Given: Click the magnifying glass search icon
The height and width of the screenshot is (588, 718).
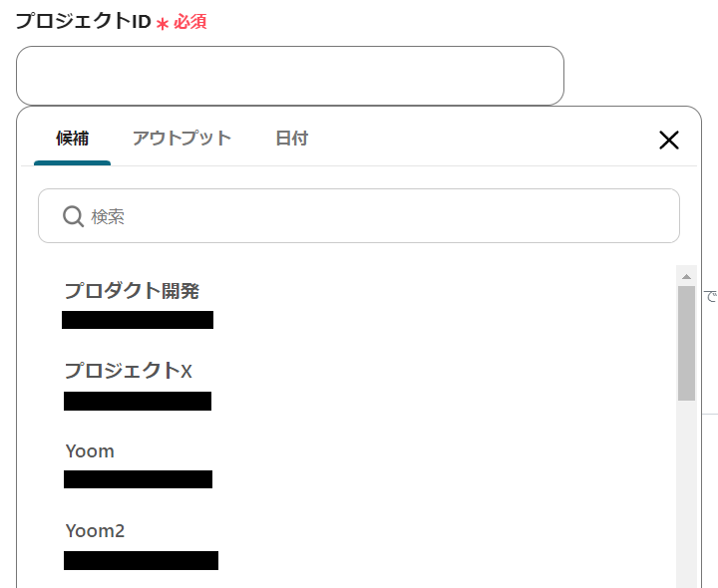Looking at the screenshot, I should [x=73, y=216].
